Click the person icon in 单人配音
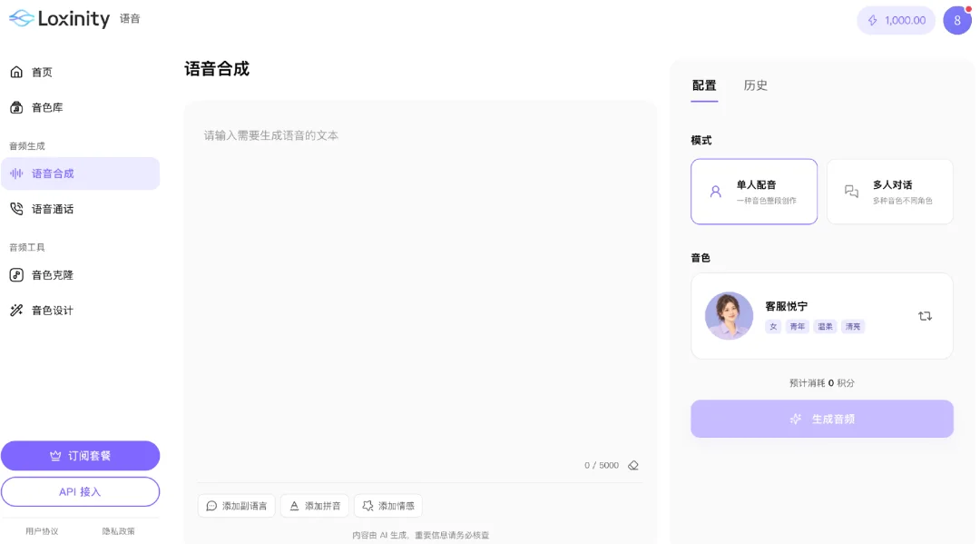This screenshot has width=980, height=544. coord(716,192)
